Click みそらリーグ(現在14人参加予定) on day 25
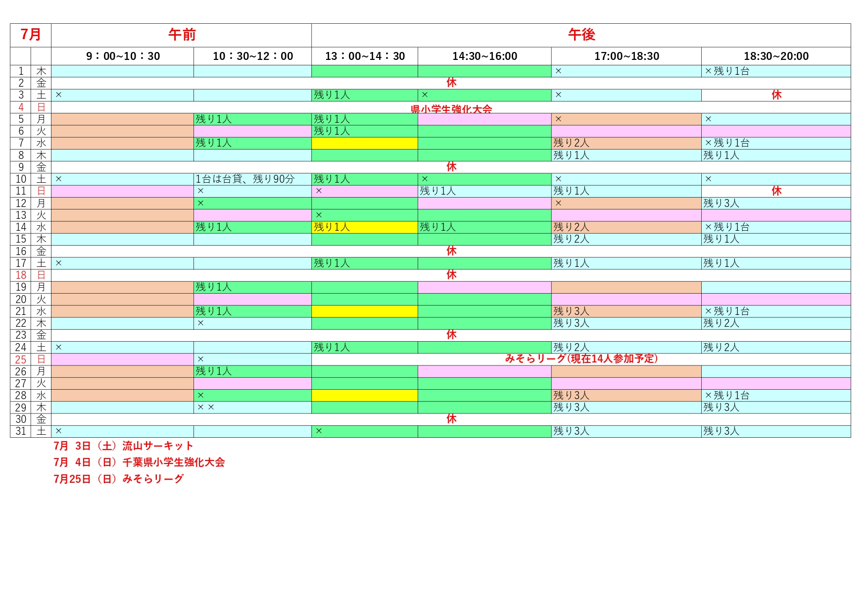This screenshot has height=614, width=868. 581,359
